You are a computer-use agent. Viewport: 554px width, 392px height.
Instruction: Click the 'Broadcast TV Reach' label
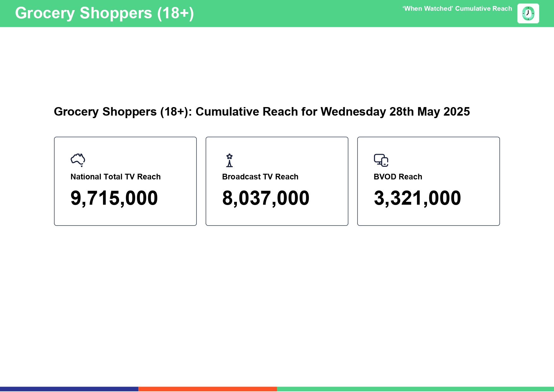pyautogui.click(x=260, y=177)
